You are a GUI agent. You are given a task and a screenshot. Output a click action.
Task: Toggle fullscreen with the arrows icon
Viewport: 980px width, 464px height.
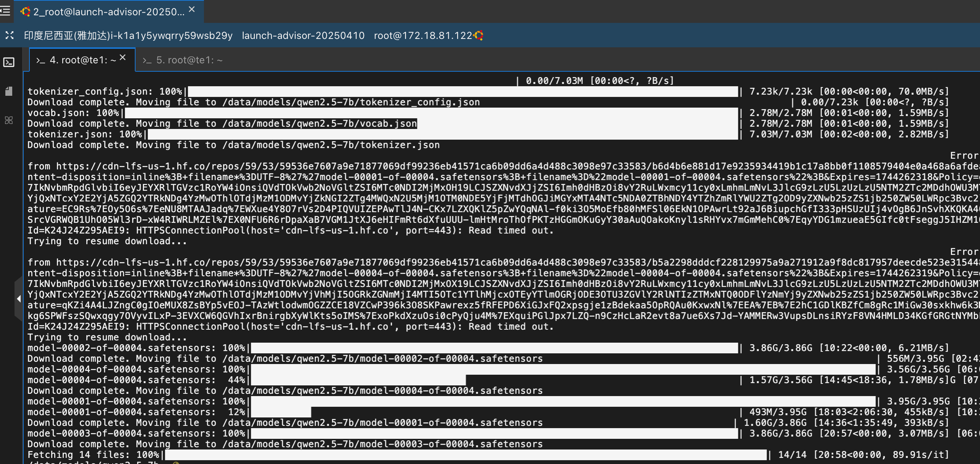10,35
